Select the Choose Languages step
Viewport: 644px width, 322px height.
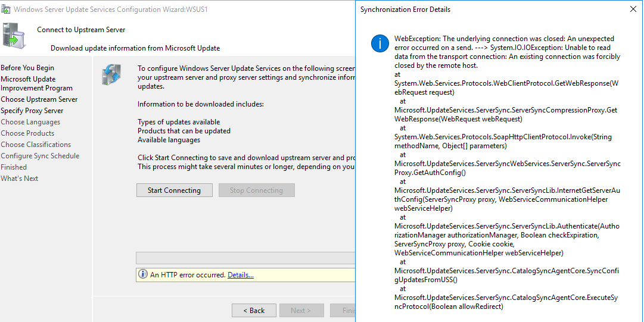coord(30,122)
